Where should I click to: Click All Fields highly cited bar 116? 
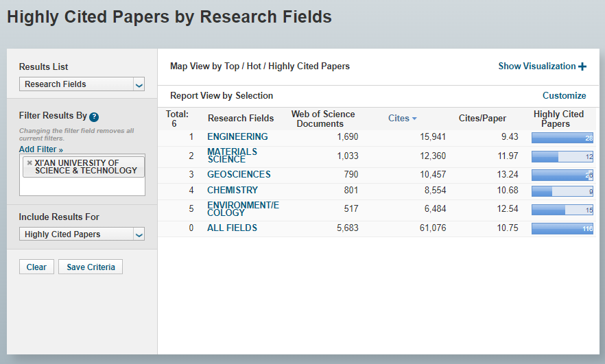pos(562,229)
